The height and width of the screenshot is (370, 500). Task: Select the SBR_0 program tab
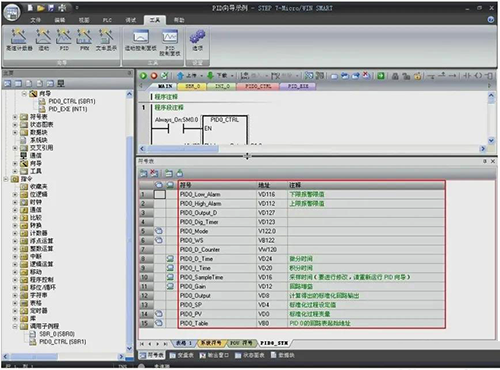tap(193, 86)
